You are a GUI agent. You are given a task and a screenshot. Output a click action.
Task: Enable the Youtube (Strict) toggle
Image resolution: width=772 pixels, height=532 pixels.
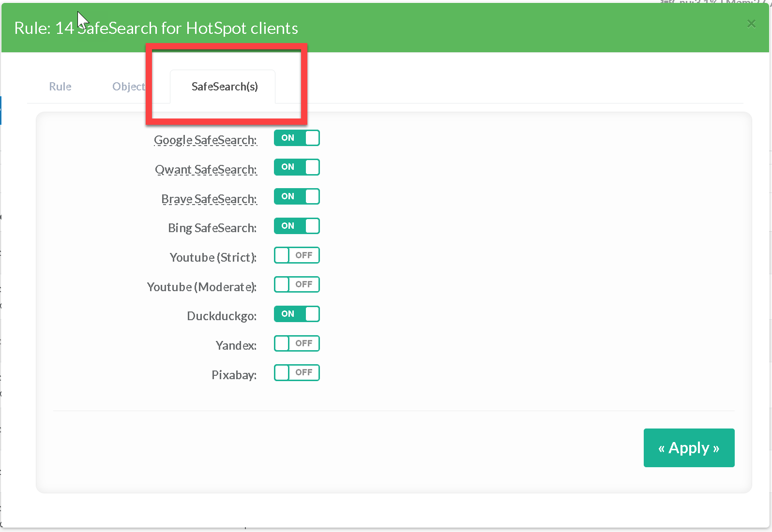click(x=297, y=255)
